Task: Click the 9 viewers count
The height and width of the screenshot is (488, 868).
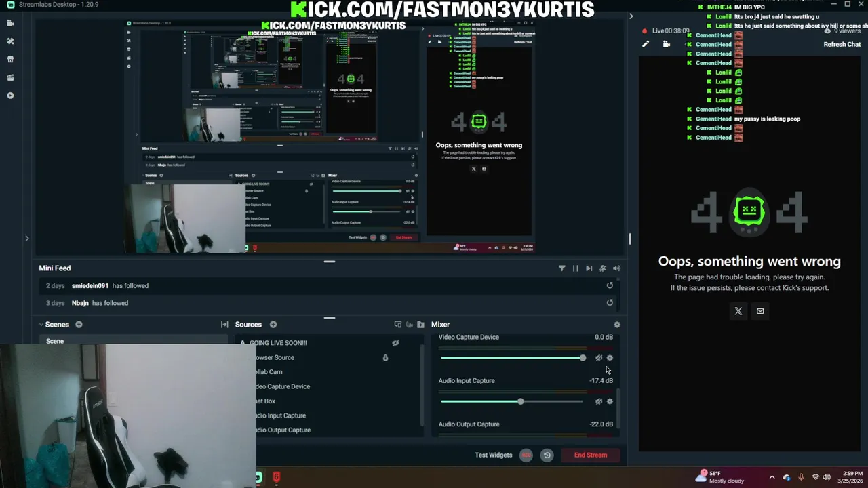Action: point(847,31)
